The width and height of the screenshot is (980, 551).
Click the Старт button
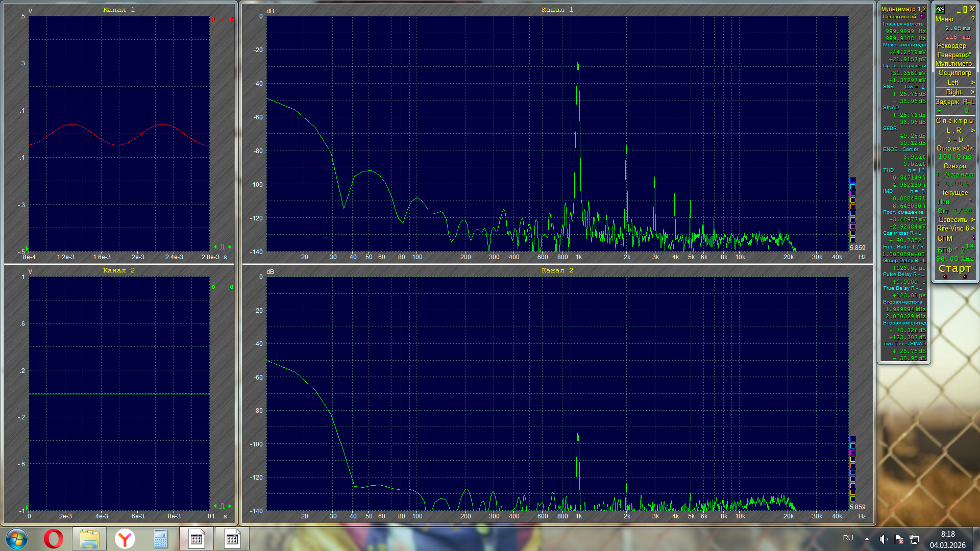954,268
